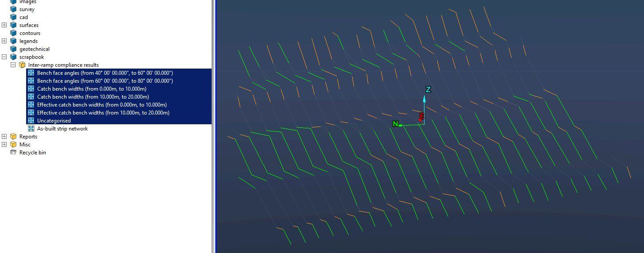Click icon of Effective catch bench widths 0.000m to 10.000m

31,105
